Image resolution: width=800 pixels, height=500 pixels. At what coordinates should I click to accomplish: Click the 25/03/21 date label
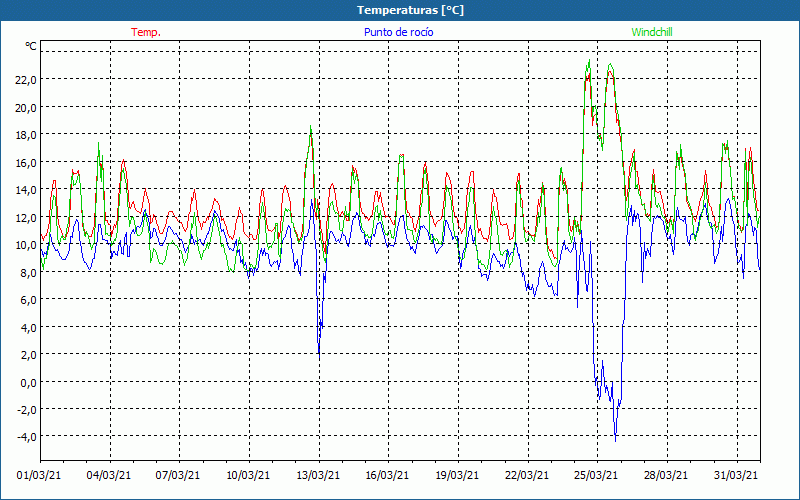point(596,475)
